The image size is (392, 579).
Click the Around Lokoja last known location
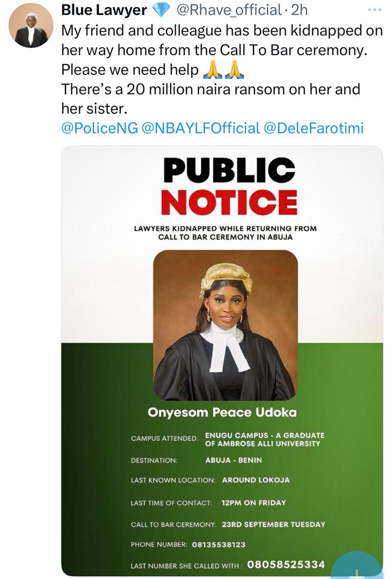255,480
